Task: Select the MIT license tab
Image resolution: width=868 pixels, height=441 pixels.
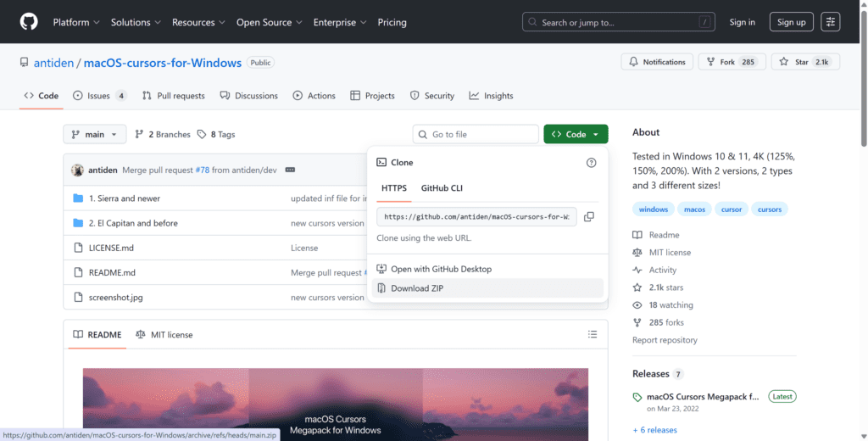Action: tap(164, 335)
